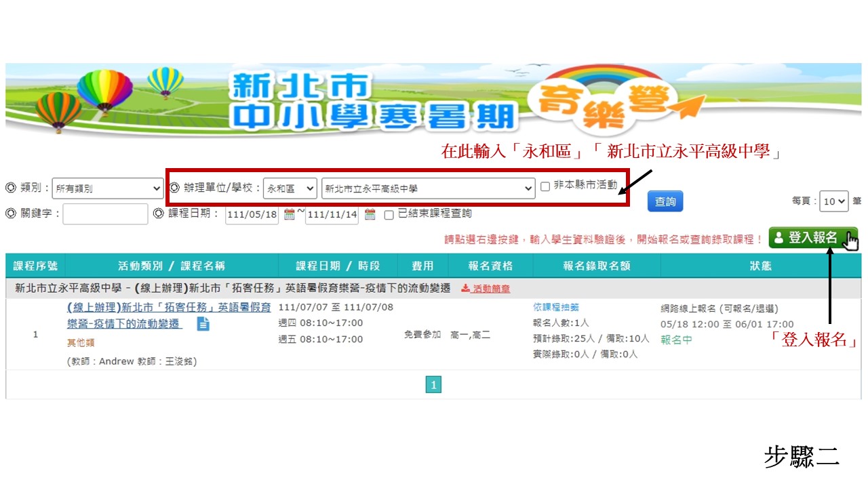
Task: Click the 報名錄取名額 column header
Action: [597, 266]
